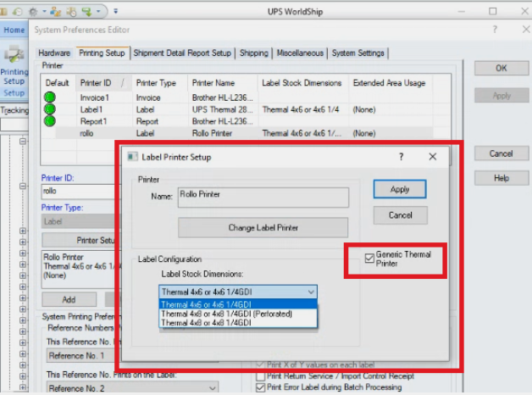Click the user with pencil icon in toolbar
This screenshot has height=395, width=532.
[x=55, y=12]
